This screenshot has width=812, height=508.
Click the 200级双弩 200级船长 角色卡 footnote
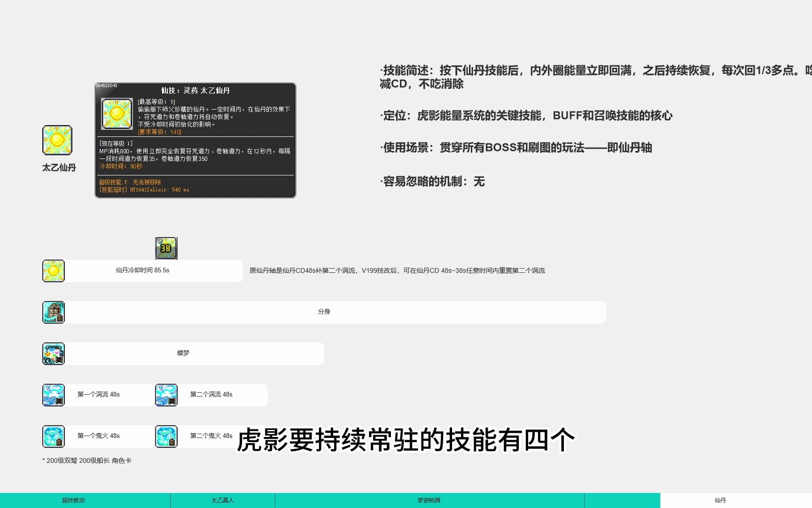point(87,460)
